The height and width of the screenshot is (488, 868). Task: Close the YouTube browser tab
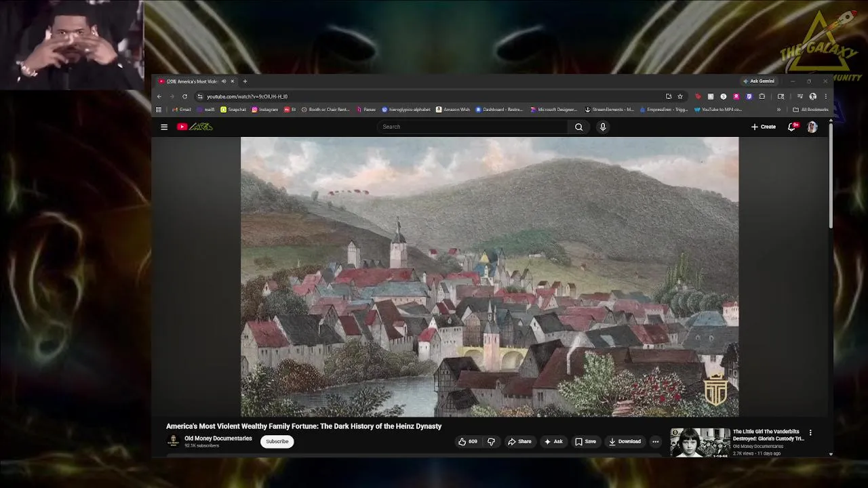point(232,81)
